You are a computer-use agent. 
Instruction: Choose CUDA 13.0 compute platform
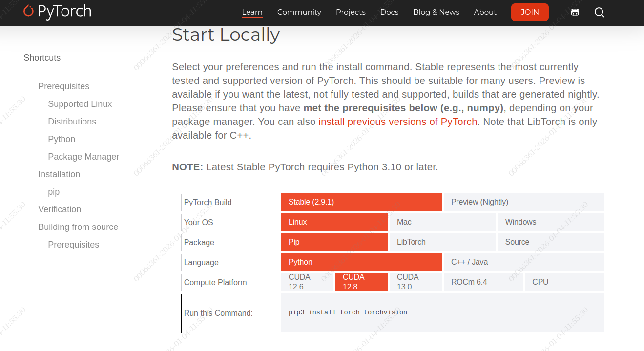pos(415,282)
